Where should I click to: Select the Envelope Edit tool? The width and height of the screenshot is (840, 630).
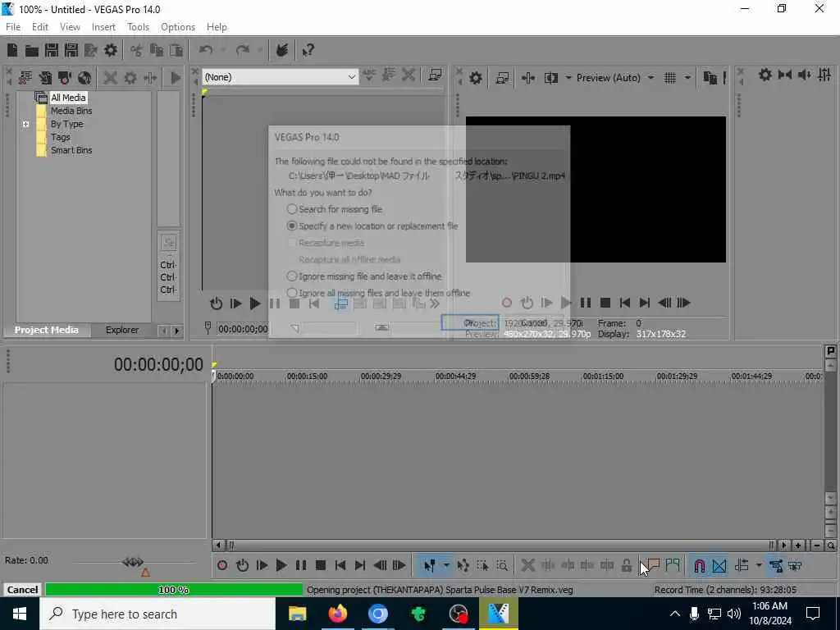click(463, 565)
